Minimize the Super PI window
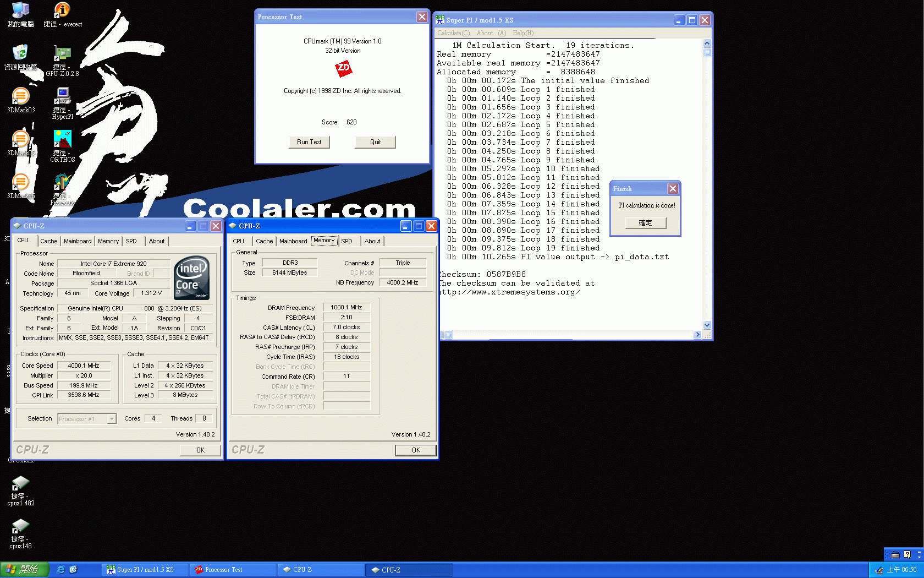The image size is (924, 578). tap(679, 20)
